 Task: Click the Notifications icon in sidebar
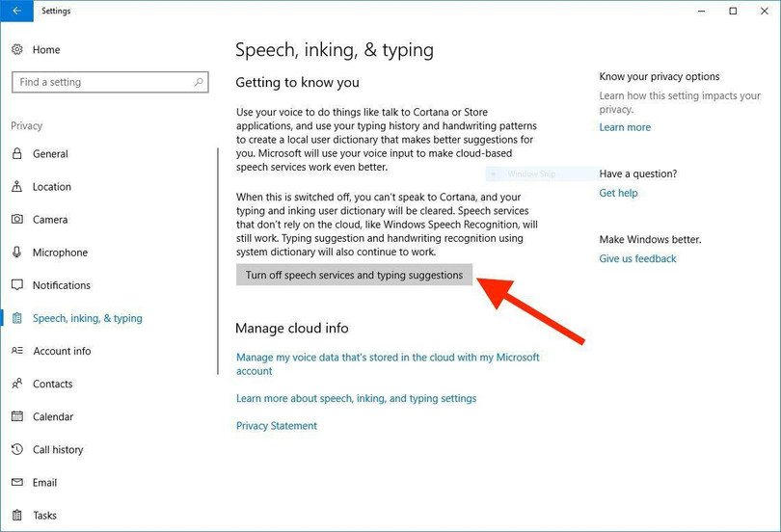(17, 285)
